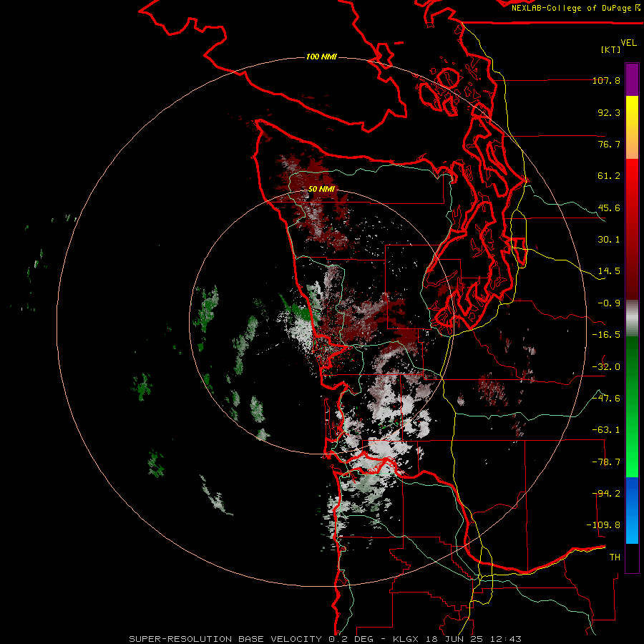Click the 76.7 velocity scale value

609,144
